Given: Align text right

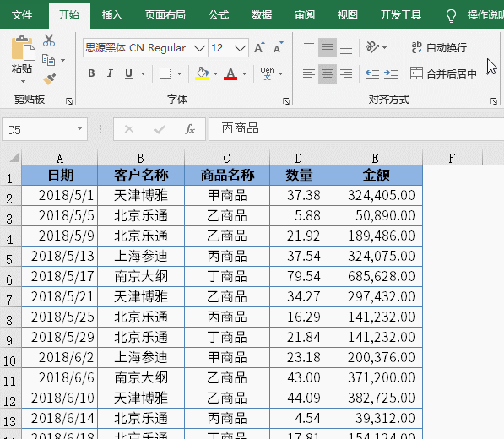Looking at the screenshot, I should click(x=346, y=73).
